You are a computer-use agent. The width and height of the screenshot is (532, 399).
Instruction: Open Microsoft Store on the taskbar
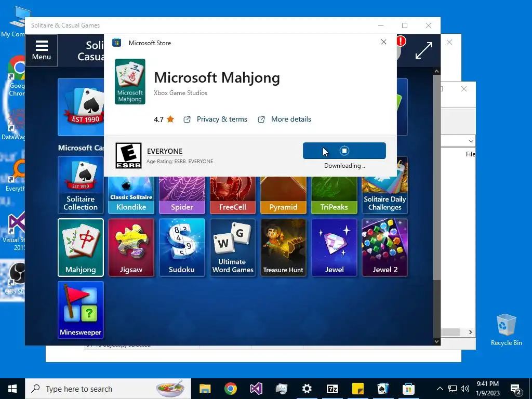(408, 389)
